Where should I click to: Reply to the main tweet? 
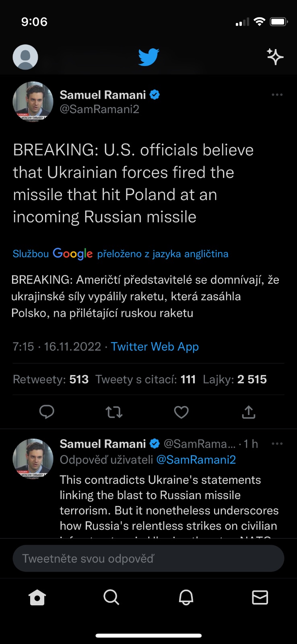pos(47,412)
